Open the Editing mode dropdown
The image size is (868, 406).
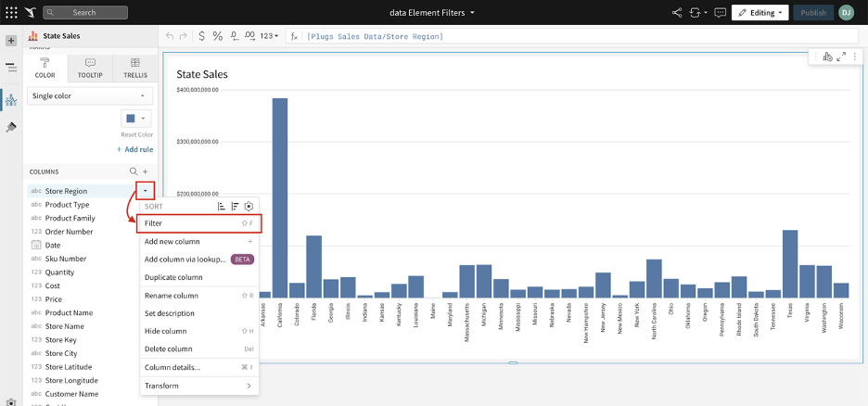[760, 13]
